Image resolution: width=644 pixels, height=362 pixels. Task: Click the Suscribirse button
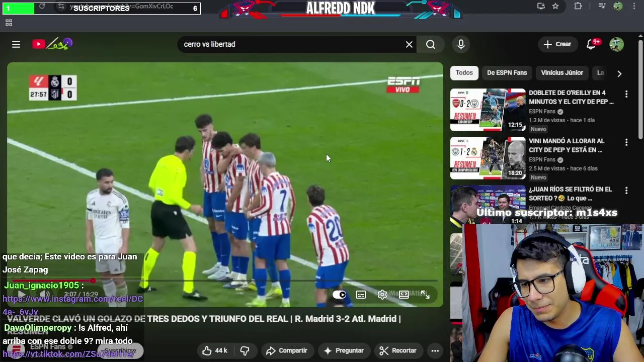(120, 350)
